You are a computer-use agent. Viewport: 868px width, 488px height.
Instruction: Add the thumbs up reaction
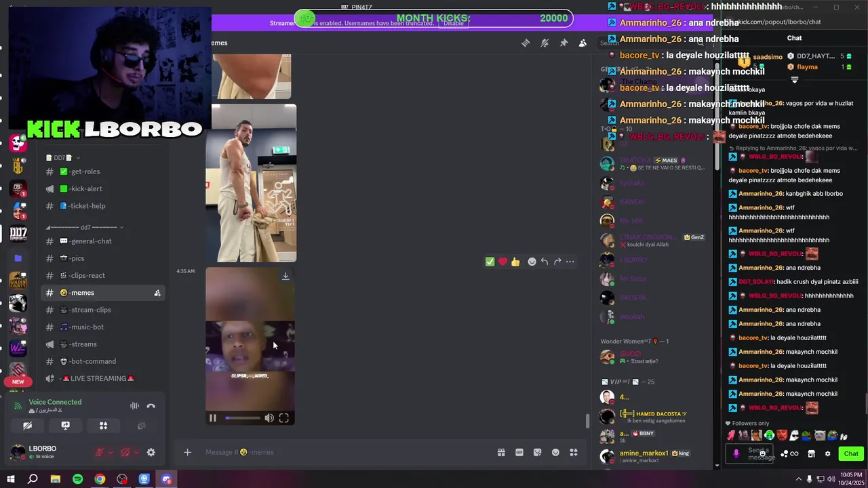(515, 262)
